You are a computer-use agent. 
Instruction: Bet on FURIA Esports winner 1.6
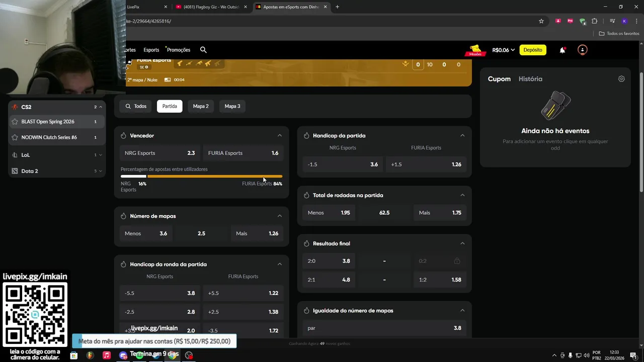(x=243, y=153)
